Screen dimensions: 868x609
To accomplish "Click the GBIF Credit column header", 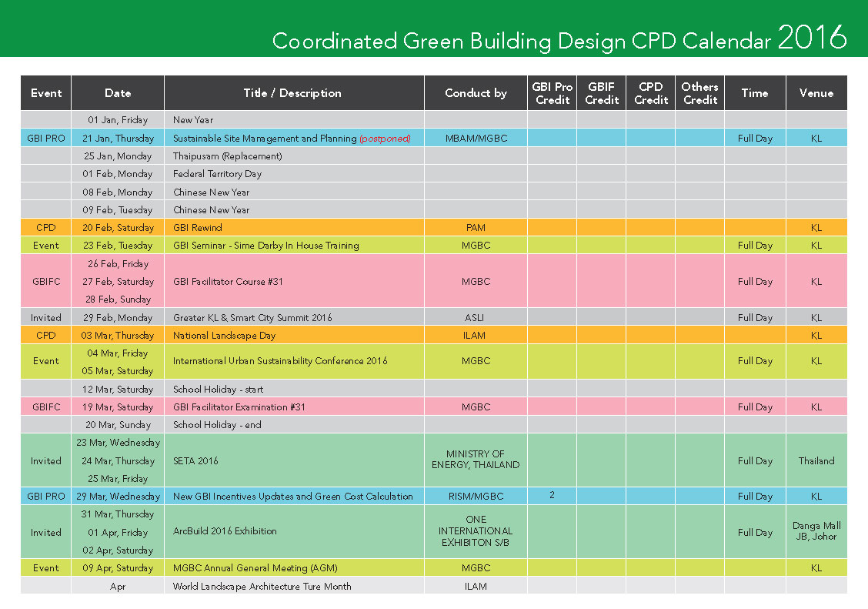I will point(602,93).
